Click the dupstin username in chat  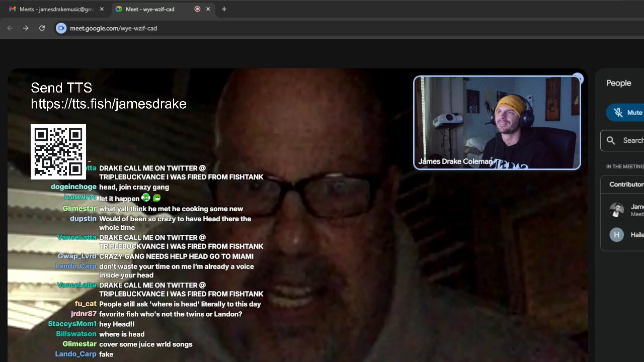pyautogui.click(x=83, y=219)
